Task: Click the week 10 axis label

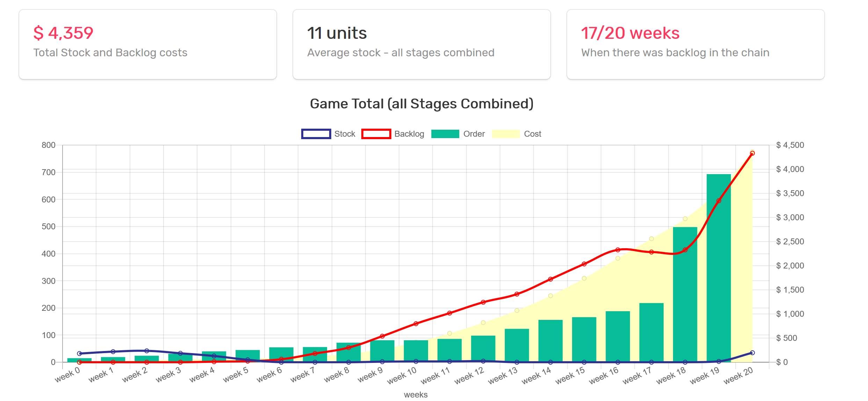Action: (x=402, y=375)
